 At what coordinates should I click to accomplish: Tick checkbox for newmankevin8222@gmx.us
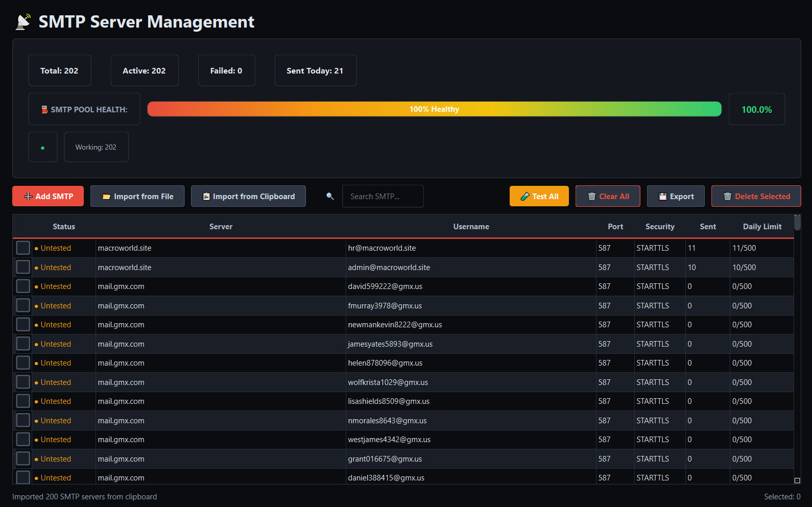[23, 324]
